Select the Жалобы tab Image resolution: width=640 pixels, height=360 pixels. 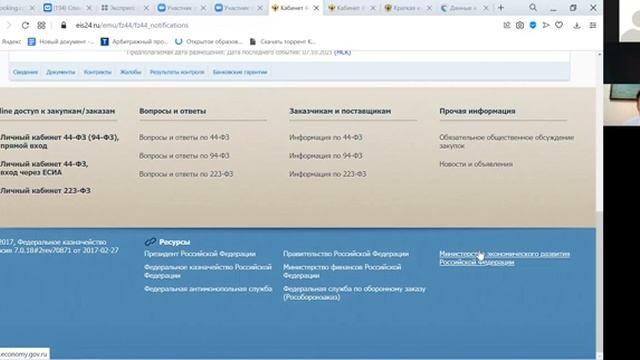pyautogui.click(x=131, y=72)
